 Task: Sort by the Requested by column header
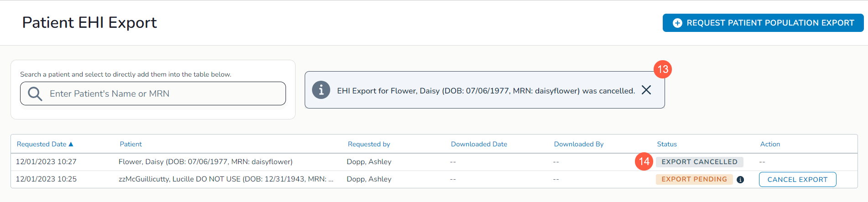pyautogui.click(x=369, y=144)
